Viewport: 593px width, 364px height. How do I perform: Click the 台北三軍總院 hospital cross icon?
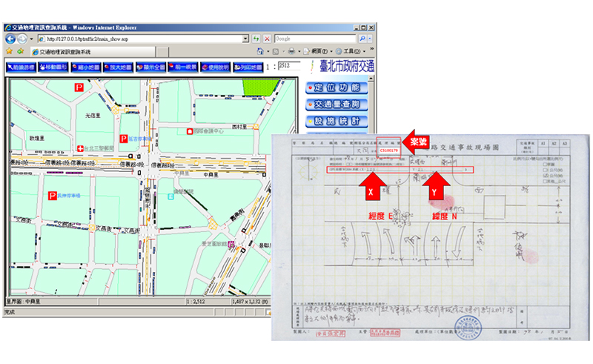pyautogui.click(x=80, y=148)
